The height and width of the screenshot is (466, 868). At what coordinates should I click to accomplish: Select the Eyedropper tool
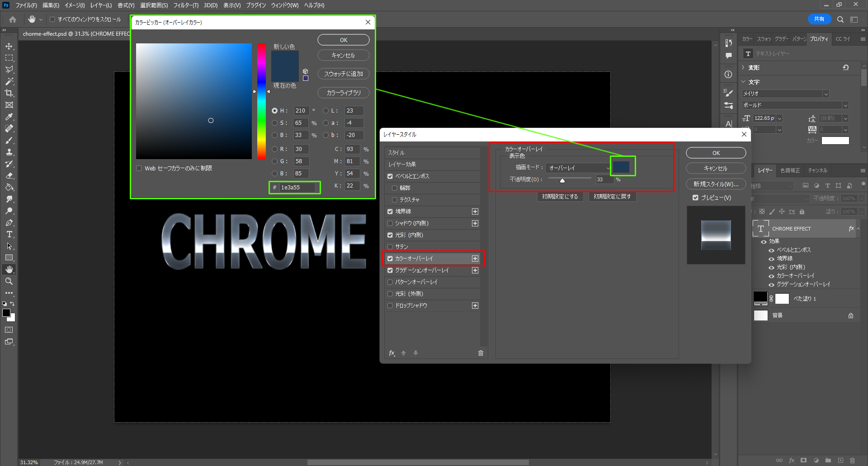pyautogui.click(x=9, y=117)
